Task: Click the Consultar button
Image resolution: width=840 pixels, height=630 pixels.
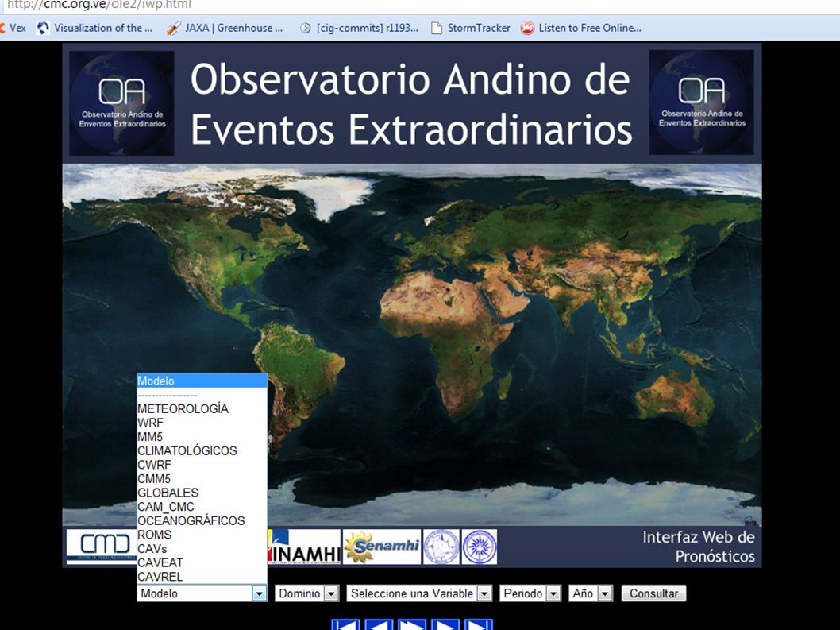Action: pyautogui.click(x=653, y=593)
